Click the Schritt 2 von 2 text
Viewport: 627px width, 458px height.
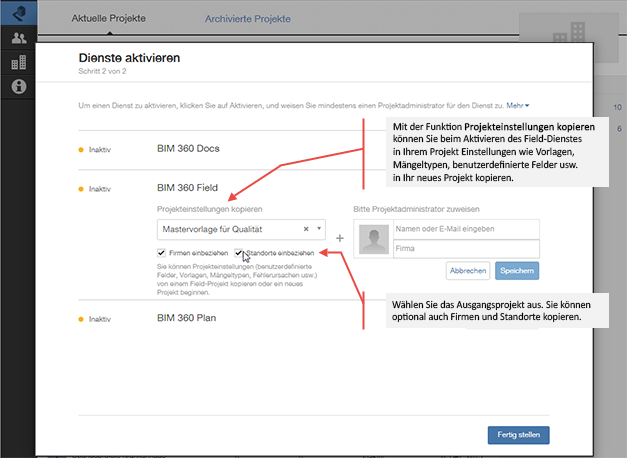point(102,71)
